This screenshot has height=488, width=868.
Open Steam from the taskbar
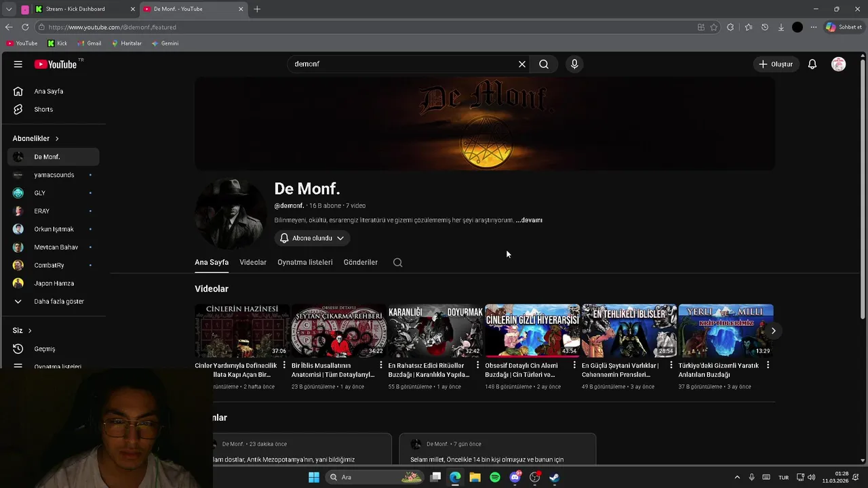(554, 477)
